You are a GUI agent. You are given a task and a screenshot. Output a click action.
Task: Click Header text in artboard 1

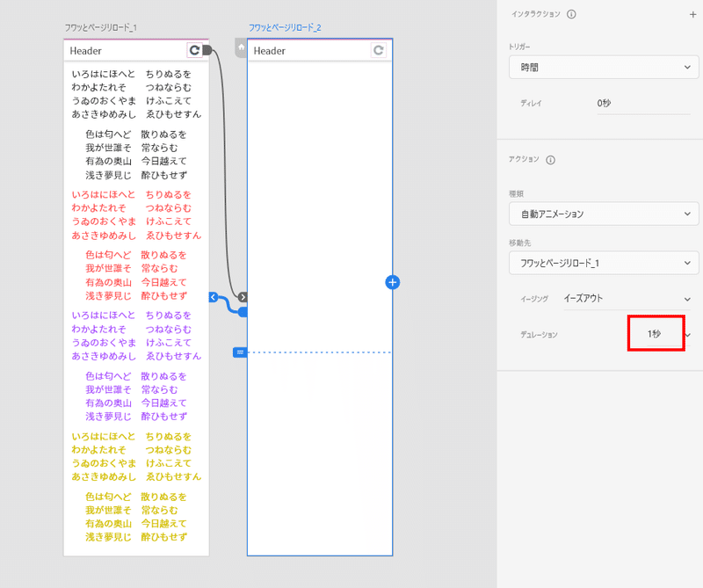pyautogui.click(x=85, y=51)
